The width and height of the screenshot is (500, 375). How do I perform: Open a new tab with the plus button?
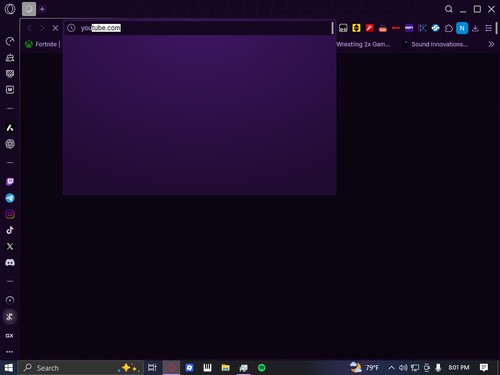pyautogui.click(x=42, y=9)
